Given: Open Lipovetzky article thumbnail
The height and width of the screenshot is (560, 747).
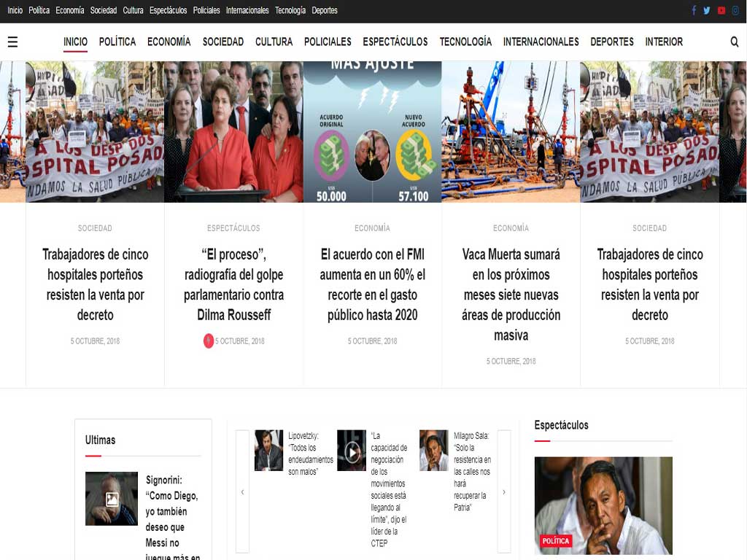Looking at the screenshot, I should 268,451.
